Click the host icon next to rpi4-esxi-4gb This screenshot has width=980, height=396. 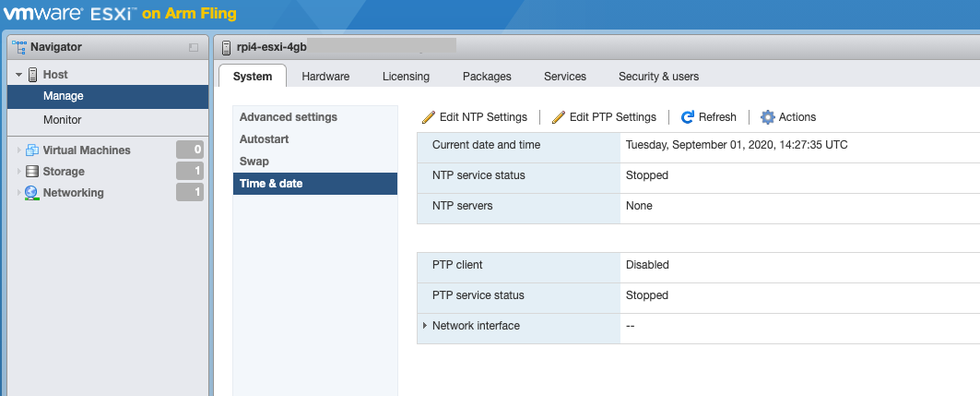[226, 48]
